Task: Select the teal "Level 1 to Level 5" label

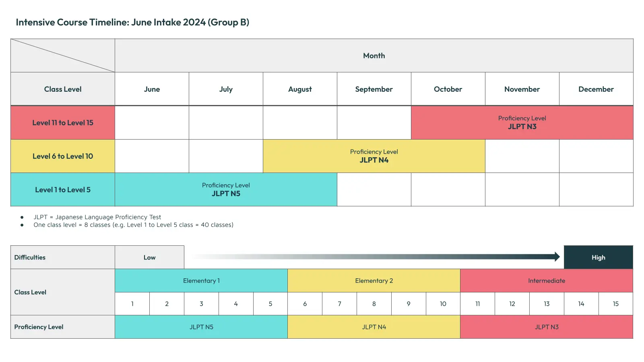Action: coord(63,190)
